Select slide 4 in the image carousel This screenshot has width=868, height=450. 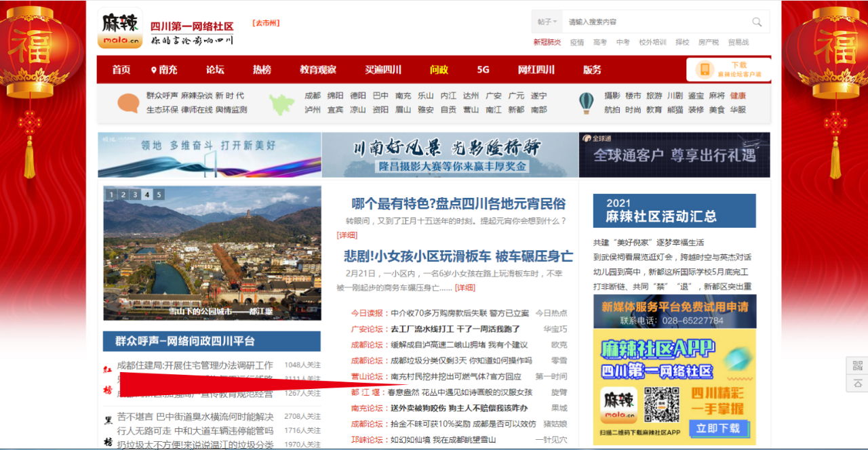coord(147,195)
